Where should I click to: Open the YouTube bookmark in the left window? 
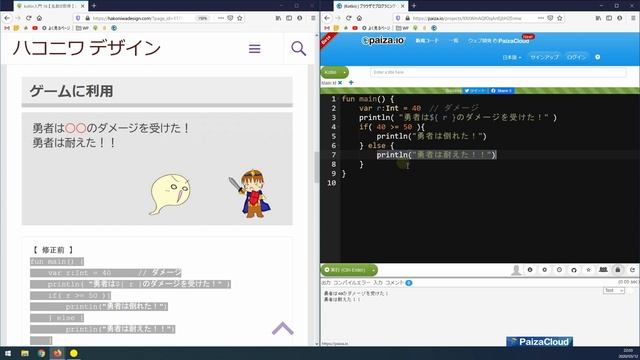35,28
